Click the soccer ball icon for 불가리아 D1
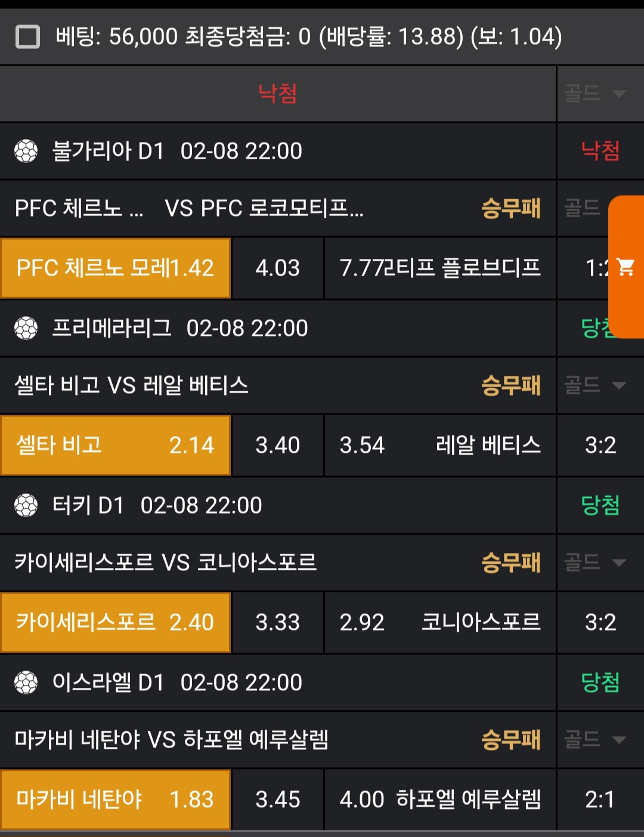Image resolution: width=644 pixels, height=837 pixels. coord(26,151)
